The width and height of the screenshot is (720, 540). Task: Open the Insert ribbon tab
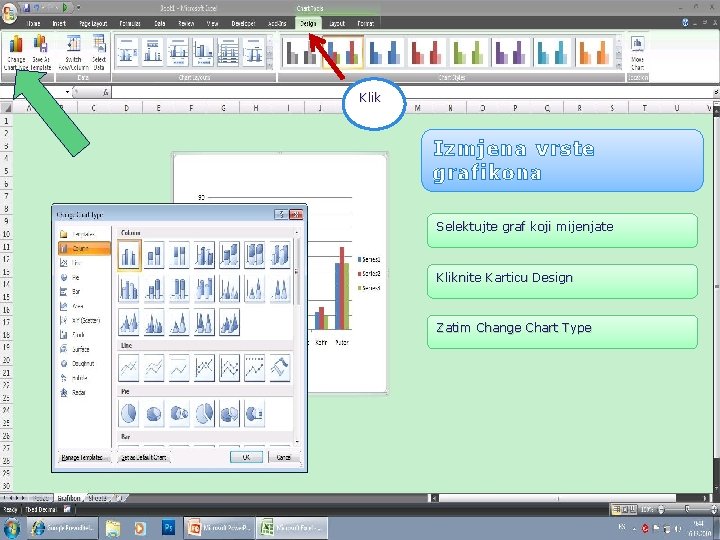coord(59,23)
